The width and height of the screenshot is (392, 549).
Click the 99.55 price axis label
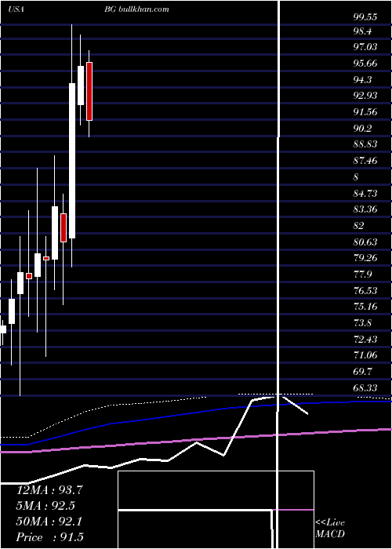click(x=365, y=16)
